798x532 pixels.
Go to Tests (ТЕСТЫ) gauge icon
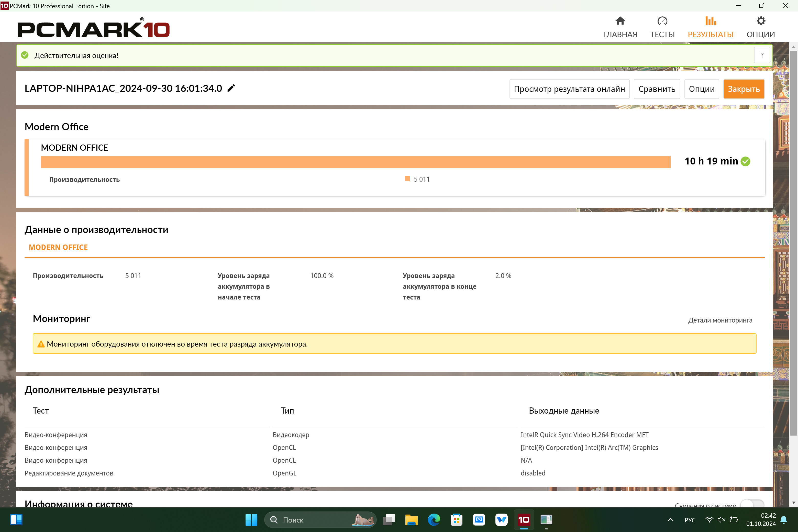(662, 27)
